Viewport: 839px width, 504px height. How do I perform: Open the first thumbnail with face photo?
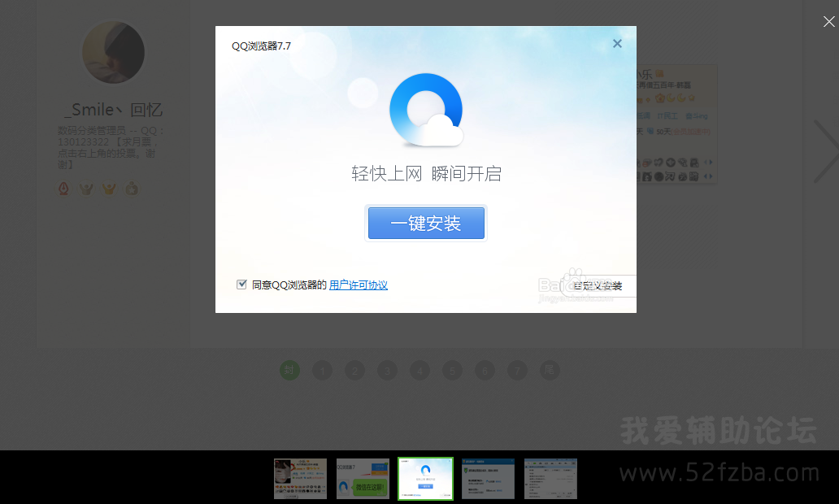tap(300, 479)
